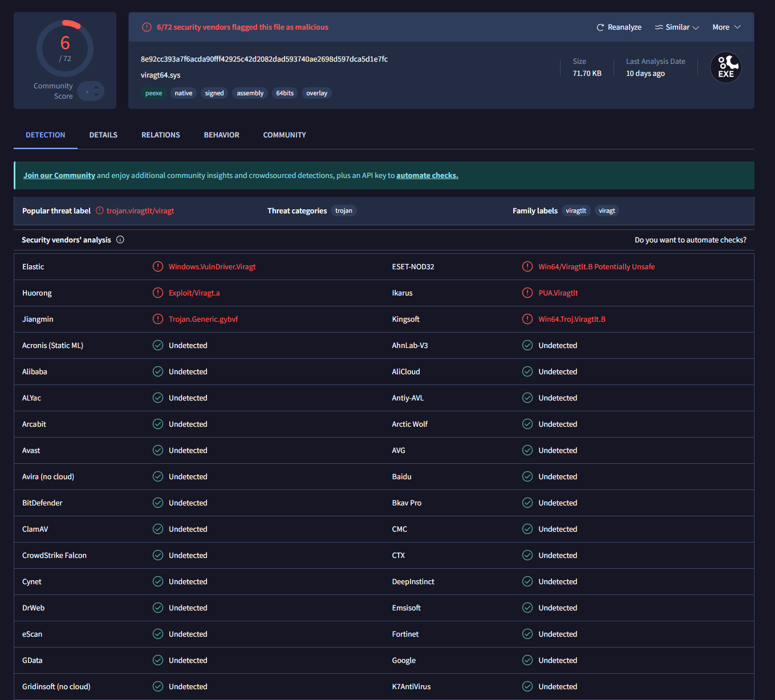Click the checkmark icon in the DeepInstinct row
This screenshot has height=700, width=775.
(x=528, y=581)
